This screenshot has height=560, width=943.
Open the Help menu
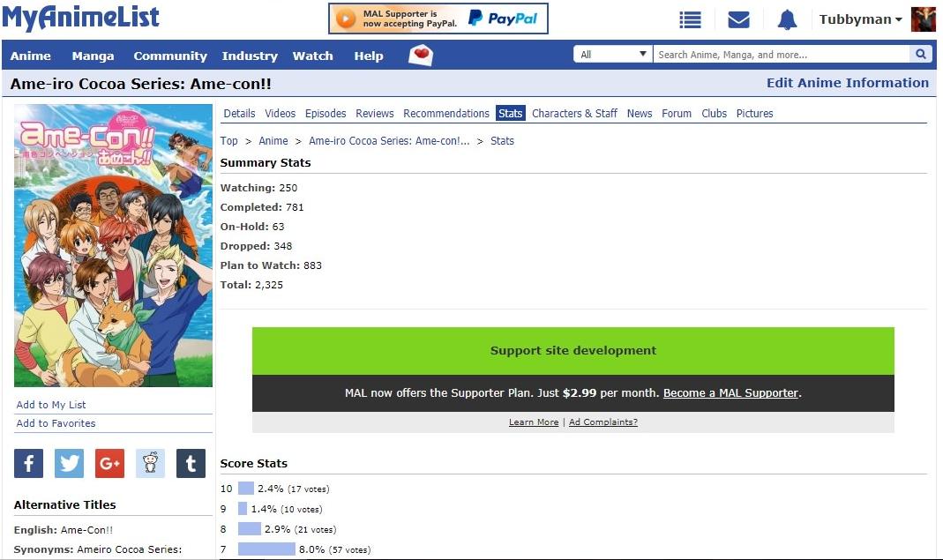click(369, 56)
